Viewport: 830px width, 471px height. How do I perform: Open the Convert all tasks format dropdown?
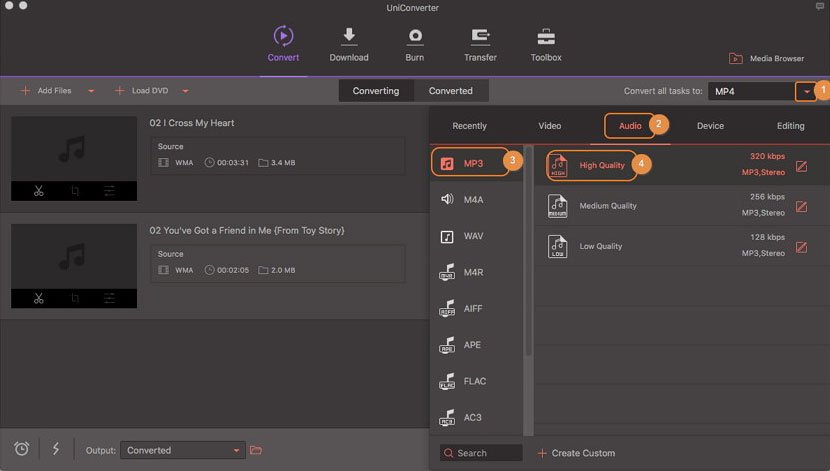(806, 92)
